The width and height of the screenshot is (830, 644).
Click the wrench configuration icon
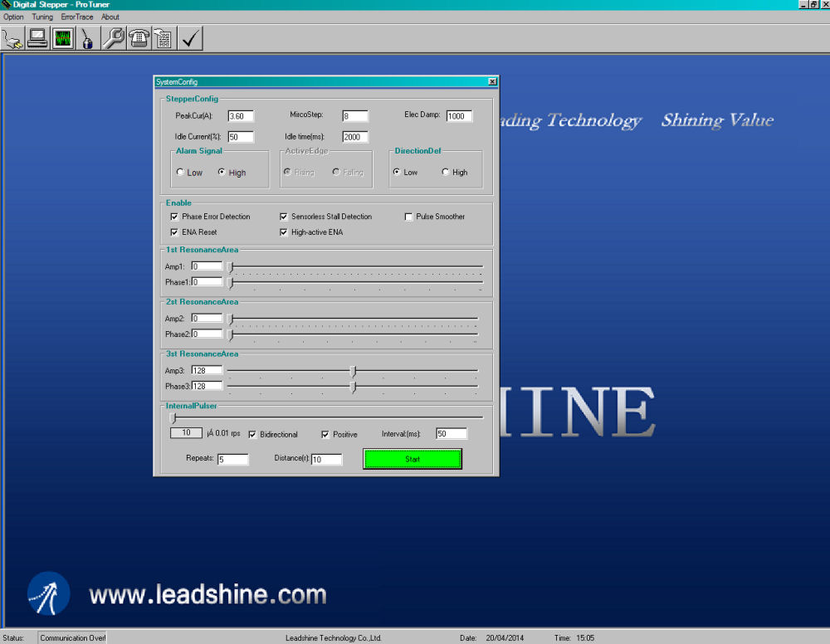pos(114,38)
